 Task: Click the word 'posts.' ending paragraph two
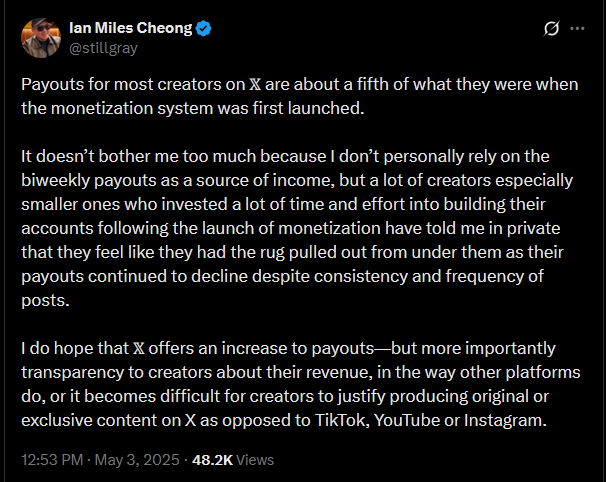[46, 301]
